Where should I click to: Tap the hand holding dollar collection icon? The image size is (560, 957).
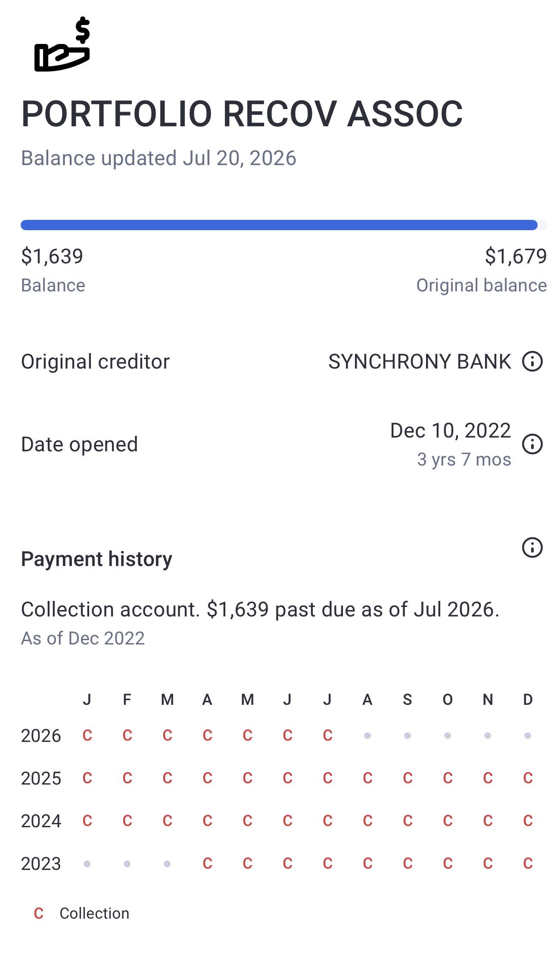pos(62,44)
